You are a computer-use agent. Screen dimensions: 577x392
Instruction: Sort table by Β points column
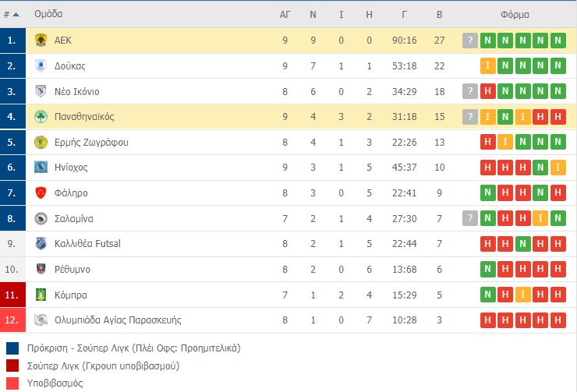coord(439,14)
